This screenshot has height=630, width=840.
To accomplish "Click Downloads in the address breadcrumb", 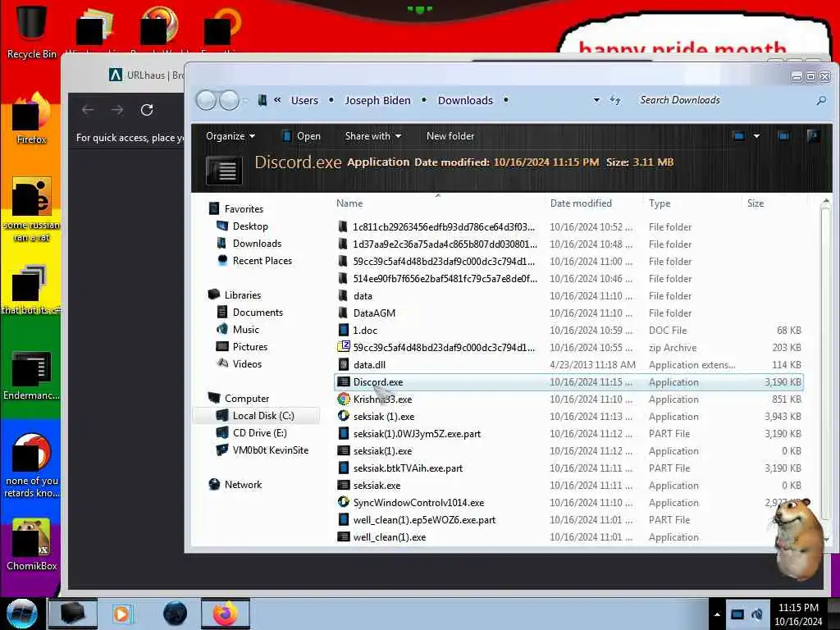I will tap(465, 100).
